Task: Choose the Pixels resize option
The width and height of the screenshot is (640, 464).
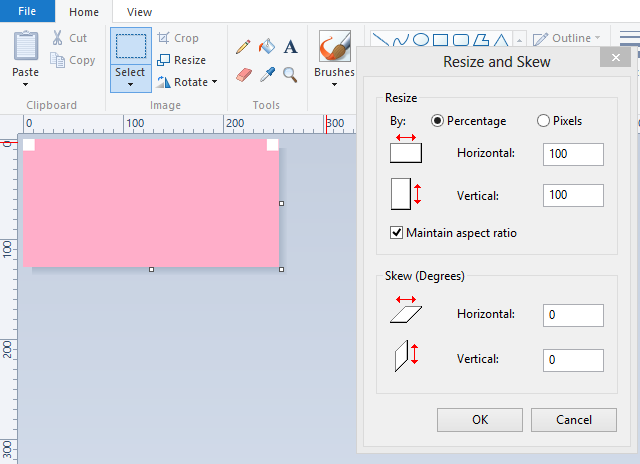Action: (x=544, y=121)
